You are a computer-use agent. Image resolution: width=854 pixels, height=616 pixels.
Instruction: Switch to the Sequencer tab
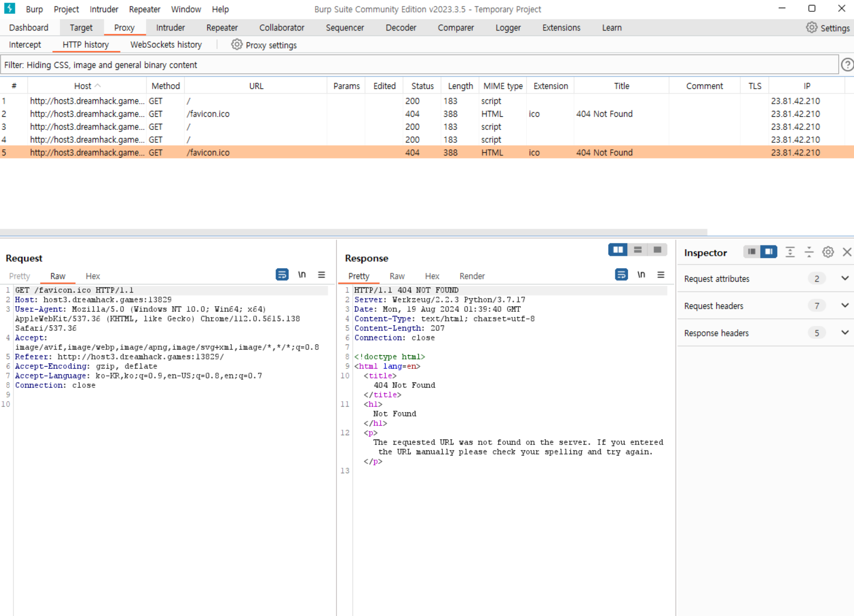coord(345,28)
